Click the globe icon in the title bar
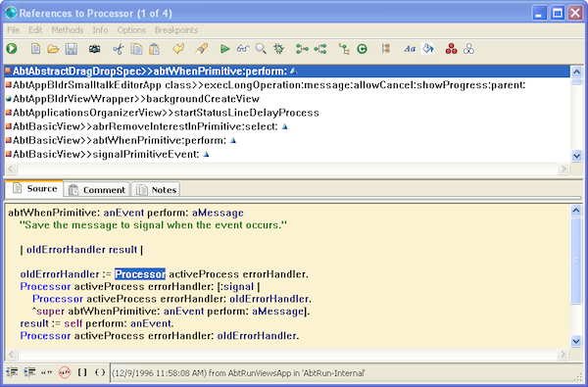The width and height of the screenshot is (588, 387). pos(11,13)
